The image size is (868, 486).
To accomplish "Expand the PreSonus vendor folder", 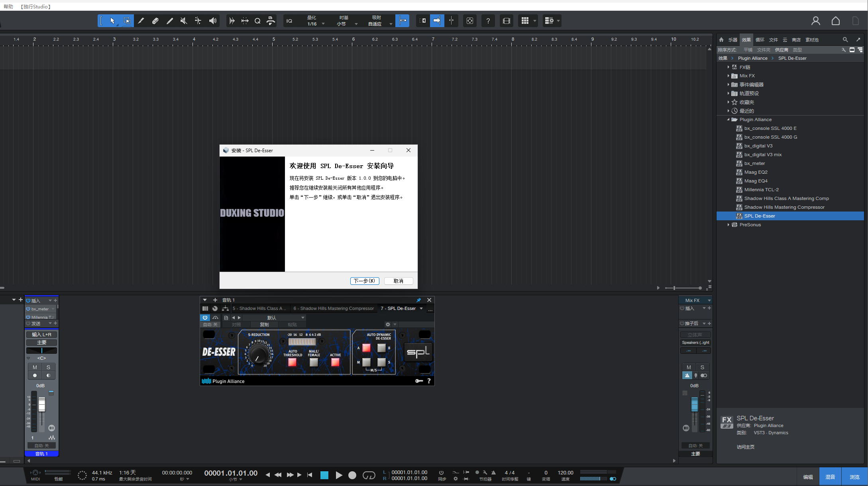I will click(x=728, y=225).
